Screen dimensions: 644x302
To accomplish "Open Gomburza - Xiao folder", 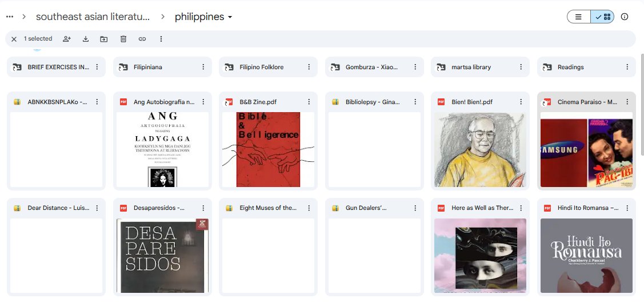I will (x=374, y=67).
